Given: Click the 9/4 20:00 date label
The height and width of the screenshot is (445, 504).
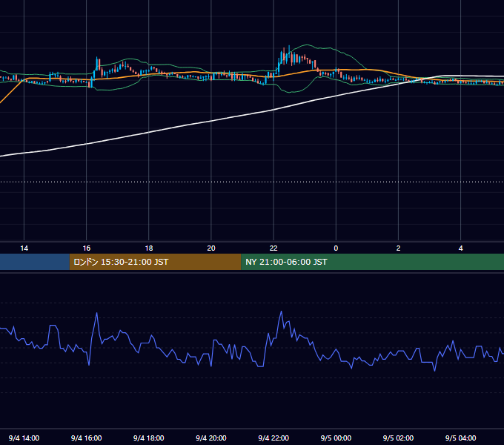Looking at the screenshot, I should click(x=211, y=438).
